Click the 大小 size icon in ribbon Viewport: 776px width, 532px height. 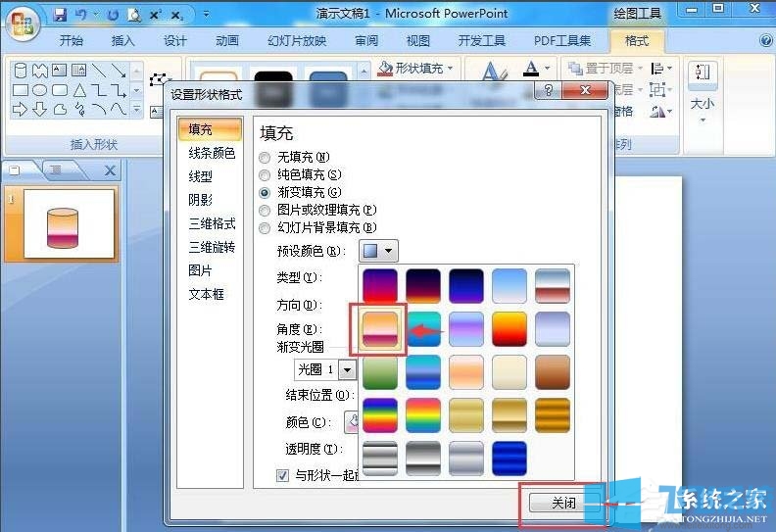click(703, 87)
